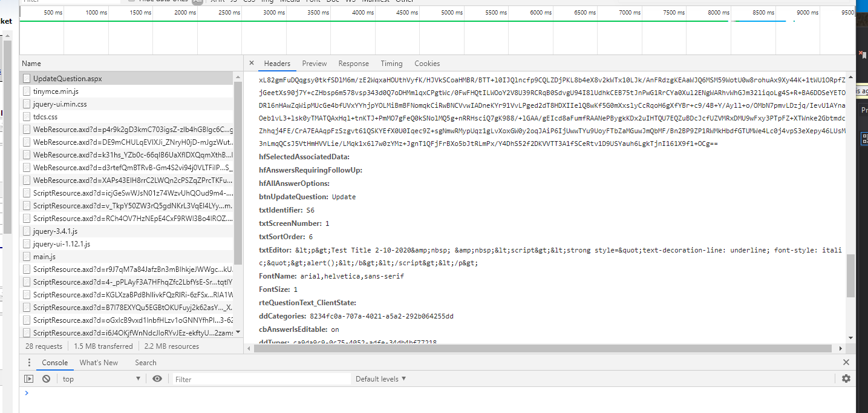This screenshot has width=868, height=413.
Task: Switch to the Response tab
Action: point(353,63)
